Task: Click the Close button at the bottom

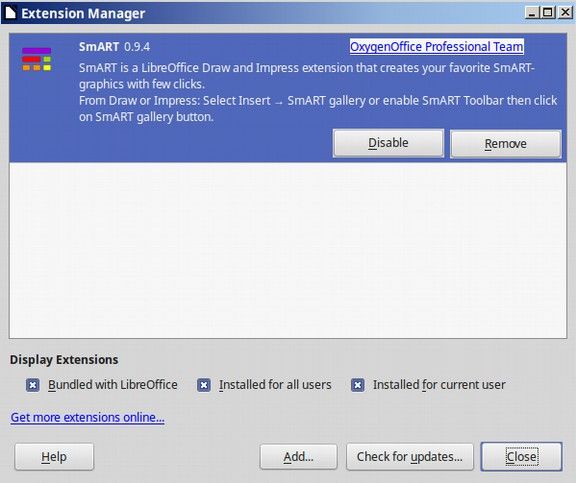Action: [522, 457]
